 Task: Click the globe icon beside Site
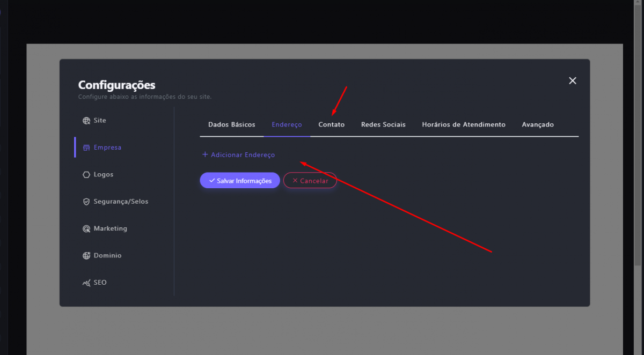pyautogui.click(x=86, y=121)
